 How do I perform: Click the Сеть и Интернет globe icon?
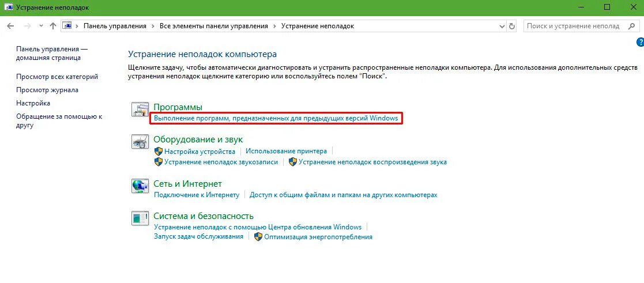140,186
